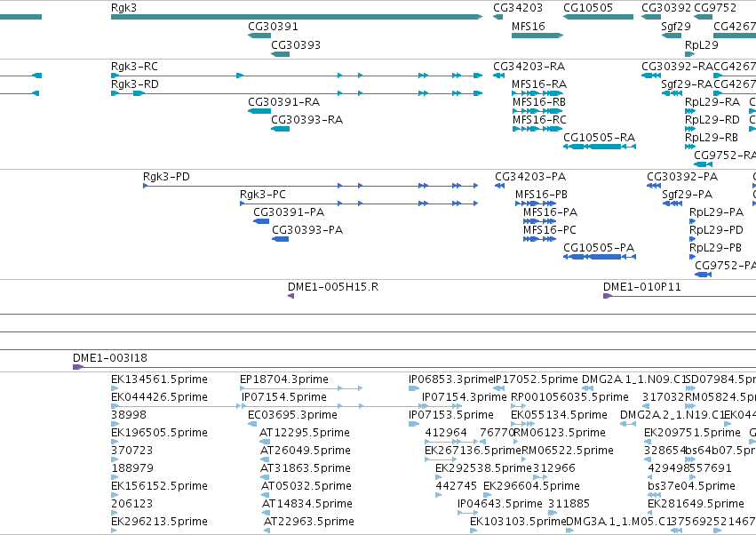Click the Sgf29-RA transcript

point(672,93)
